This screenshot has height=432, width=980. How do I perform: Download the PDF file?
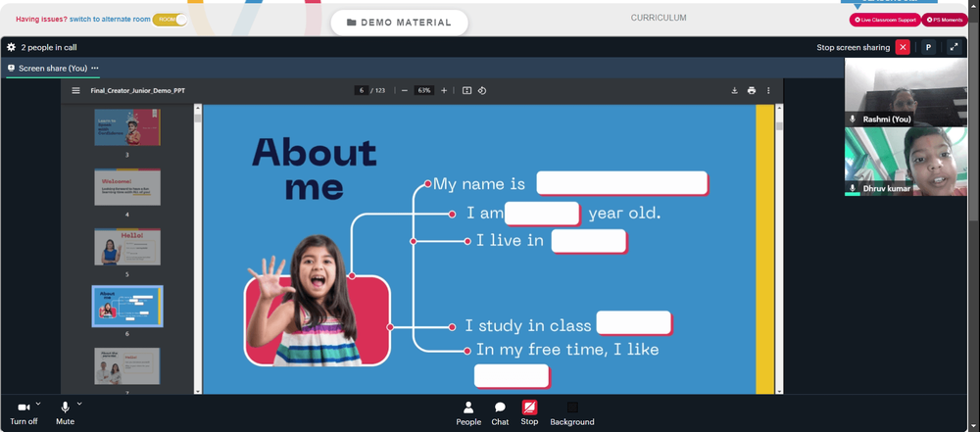tap(734, 91)
